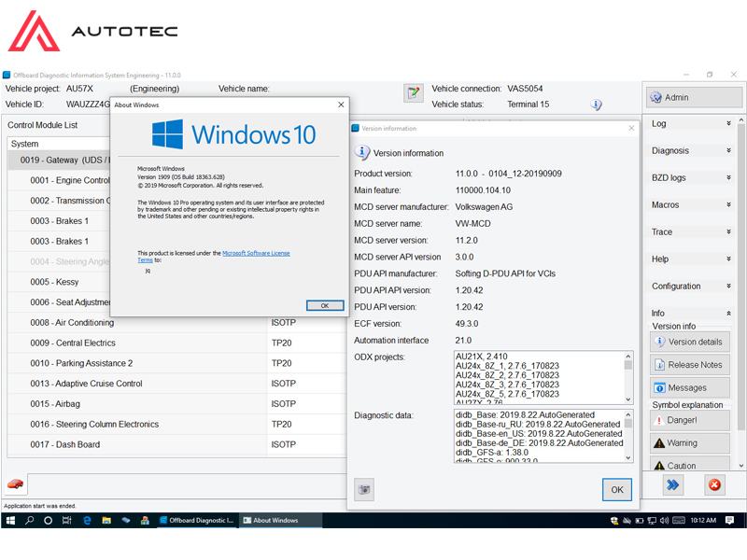This screenshot has height=560, width=747.
Task: Select 0005 - Kessy row
Action: click(x=59, y=282)
